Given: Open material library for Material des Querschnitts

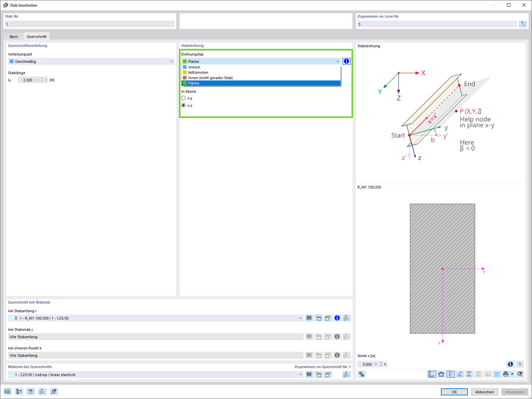Looking at the screenshot, I should (x=309, y=374).
